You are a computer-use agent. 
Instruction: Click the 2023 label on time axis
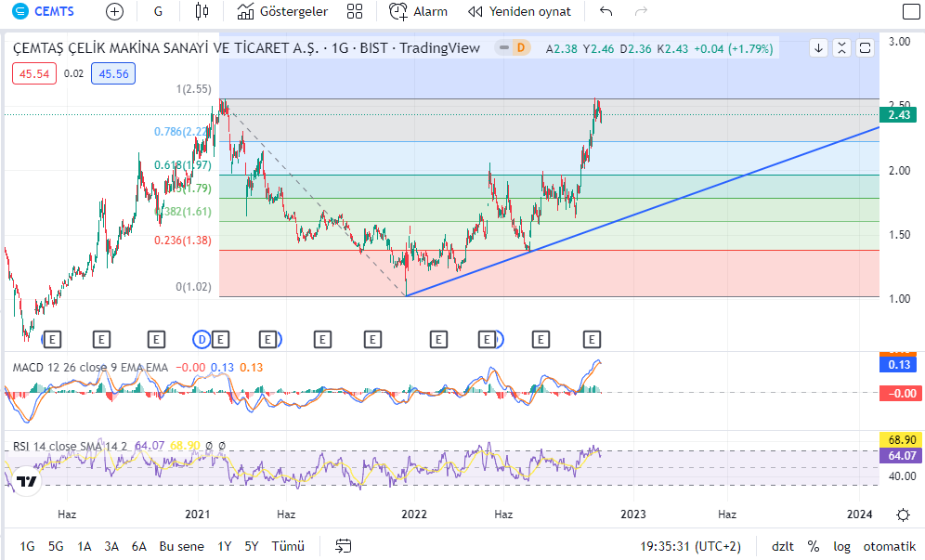pyautogui.click(x=633, y=514)
